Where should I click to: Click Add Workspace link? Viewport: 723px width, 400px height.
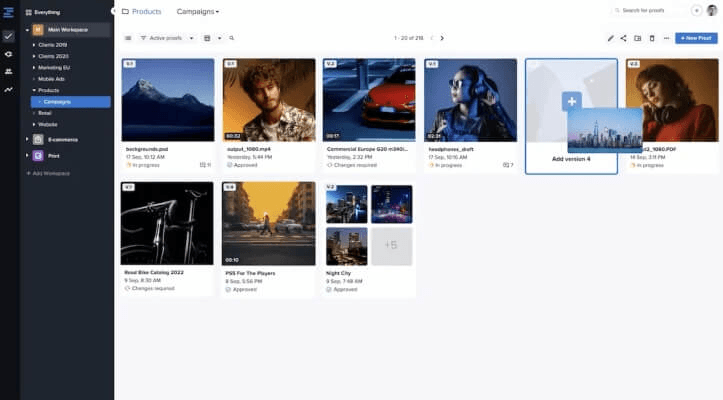coord(48,173)
